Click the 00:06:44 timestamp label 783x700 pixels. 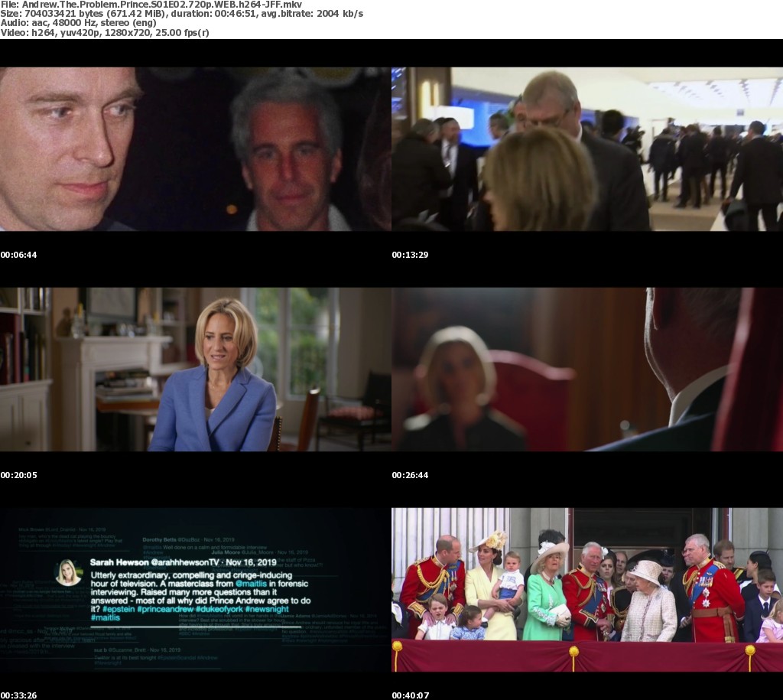click(x=18, y=255)
